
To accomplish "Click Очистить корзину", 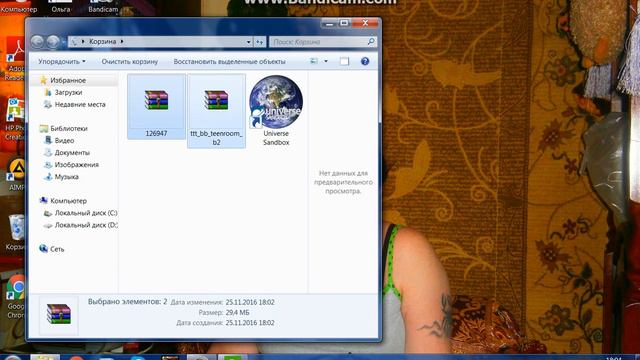I will pyautogui.click(x=129, y=62).
